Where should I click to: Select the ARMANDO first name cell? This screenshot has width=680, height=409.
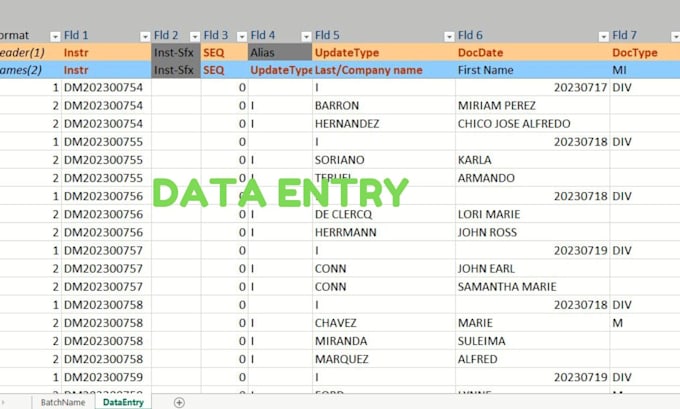coord(532,178)
